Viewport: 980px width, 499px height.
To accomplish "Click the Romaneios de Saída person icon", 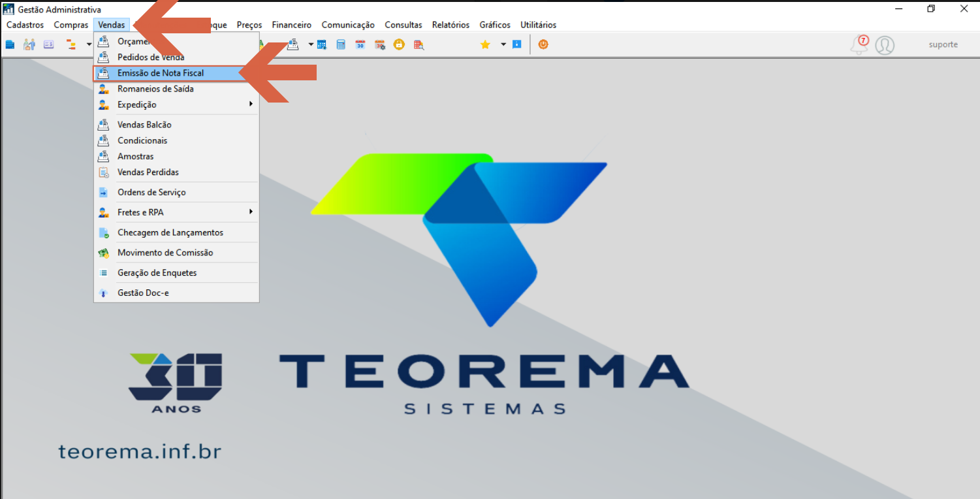I will click(x=103, y=89).
